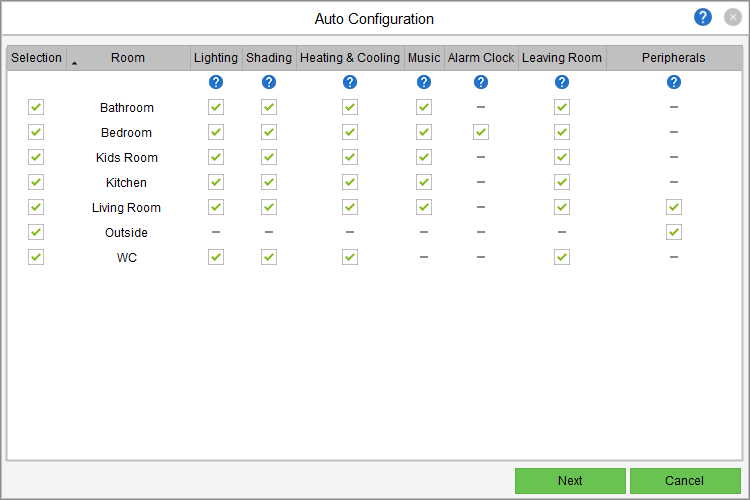Click the Cancel button

pyautogui.click(x=685, y=481)
